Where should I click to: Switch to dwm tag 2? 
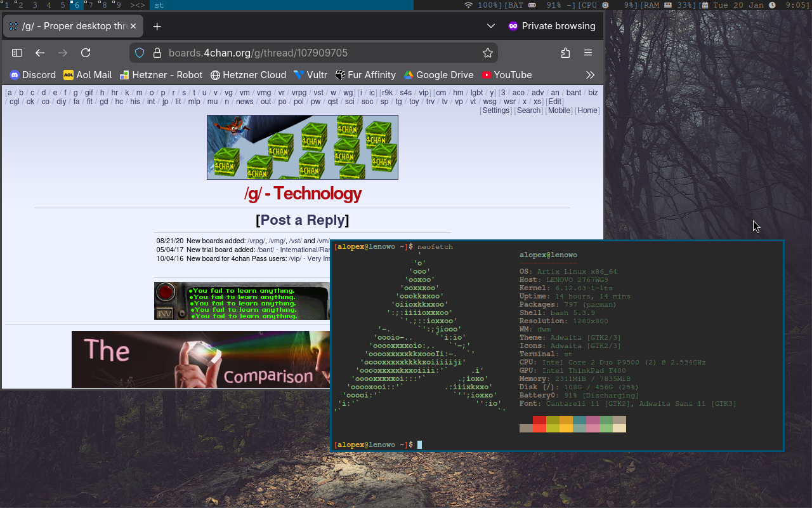point(20,5)
